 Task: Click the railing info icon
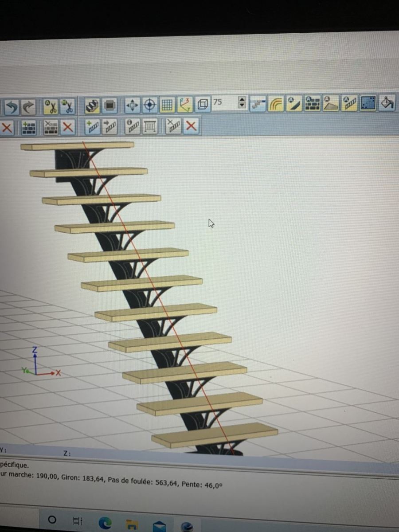pyautogui.click(x=132, y=126)
